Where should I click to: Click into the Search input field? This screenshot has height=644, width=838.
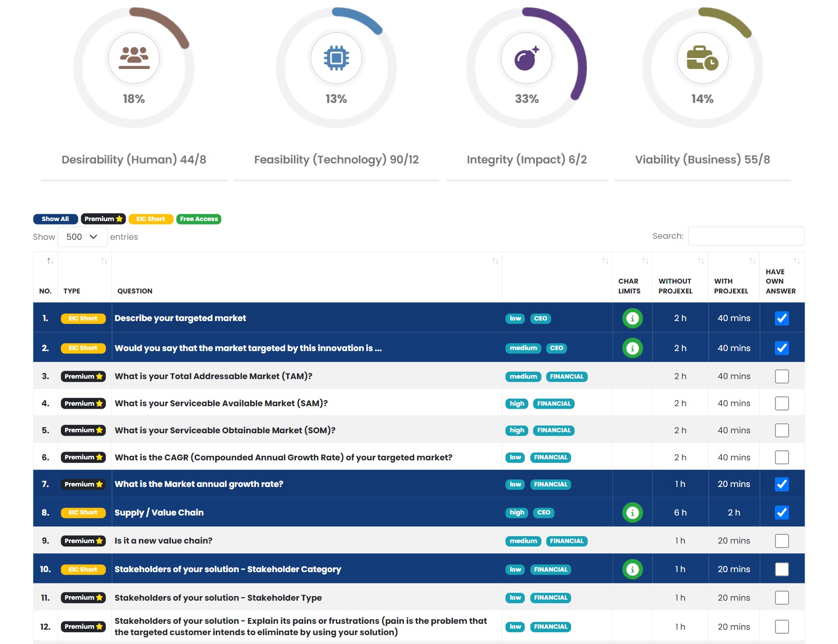click(745, 236)
